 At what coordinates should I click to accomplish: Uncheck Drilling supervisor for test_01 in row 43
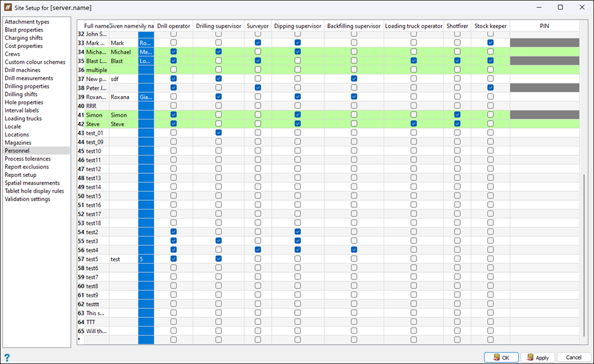(x=219, y=133)
